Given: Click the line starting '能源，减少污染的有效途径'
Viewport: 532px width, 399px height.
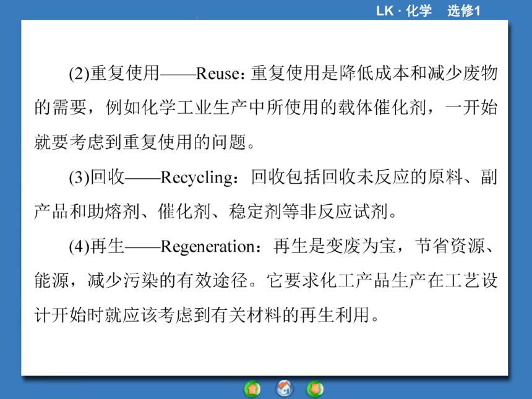Looking at the screenshot, I should pyautogui.click(x=265, y=281).
